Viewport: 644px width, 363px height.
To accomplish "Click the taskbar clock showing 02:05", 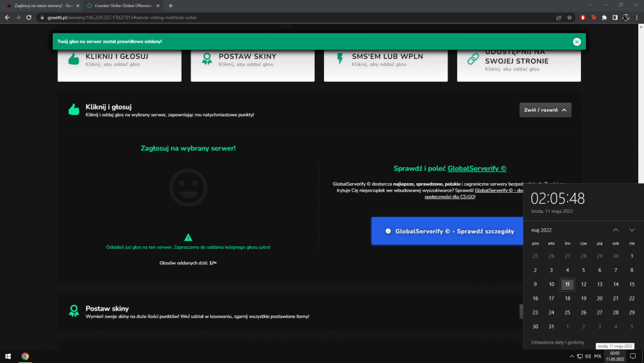I will [x=615, y=356].
